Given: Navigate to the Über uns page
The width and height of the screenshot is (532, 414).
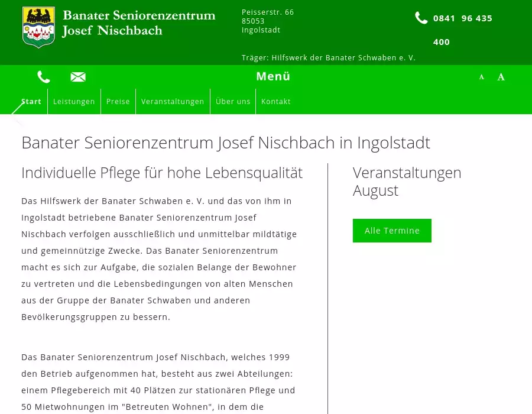Looking at the screenshot, I should [233, 101].
